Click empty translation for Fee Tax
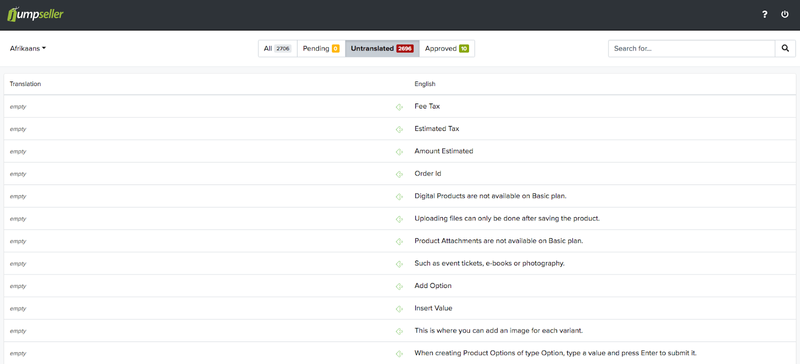Image resolution: width=800 pixels, height=364 pixels. click(18, 107)
